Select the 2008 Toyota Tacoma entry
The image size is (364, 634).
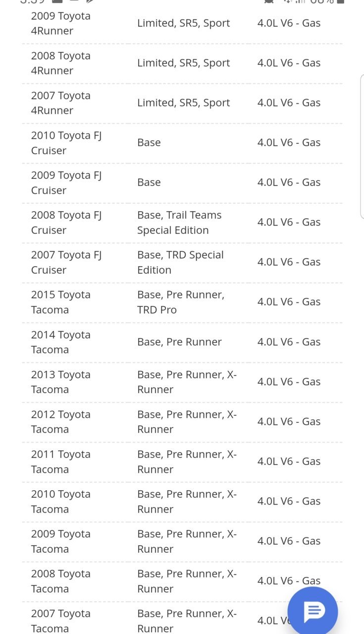pos(182,581)
